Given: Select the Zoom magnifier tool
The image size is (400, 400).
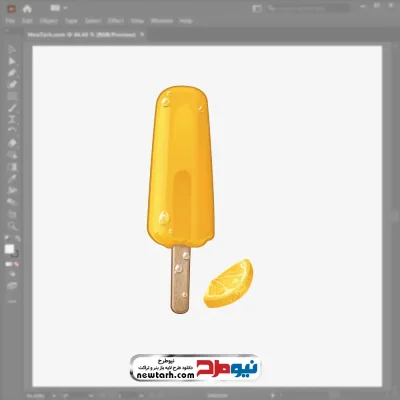Looking at the screenshot, I should click(x=12, y=226).
